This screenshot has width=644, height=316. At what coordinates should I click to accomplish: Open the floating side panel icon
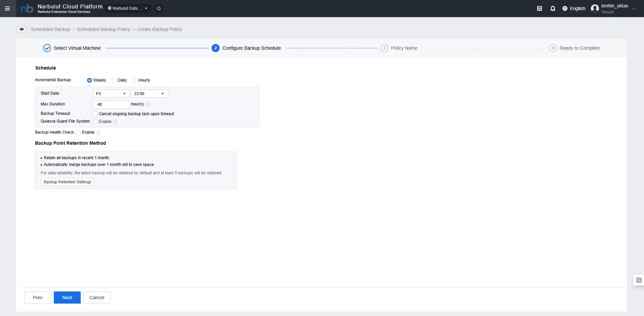[x=639, y=280]
